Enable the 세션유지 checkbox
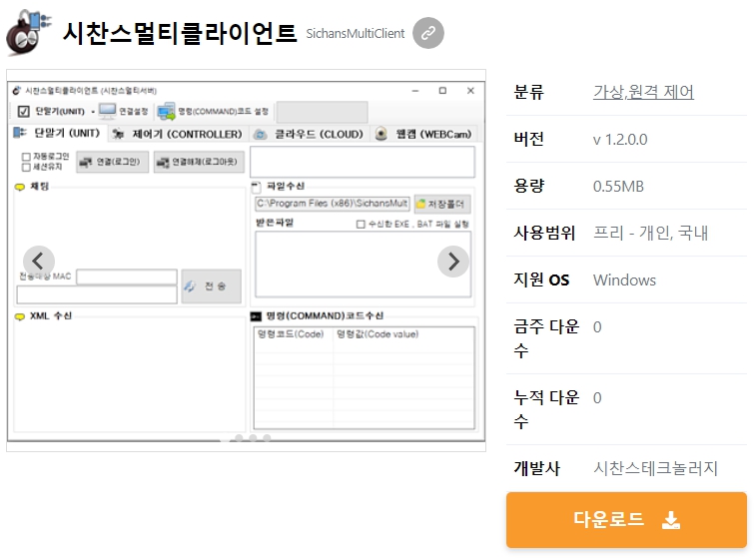 [x=26, y=167]
